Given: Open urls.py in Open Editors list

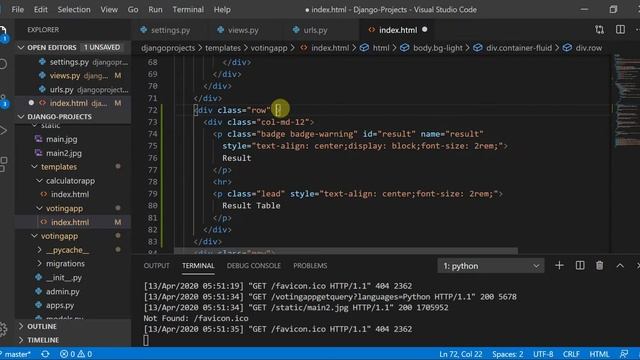Looking at the screenshot, I should [x=73, y=89].
